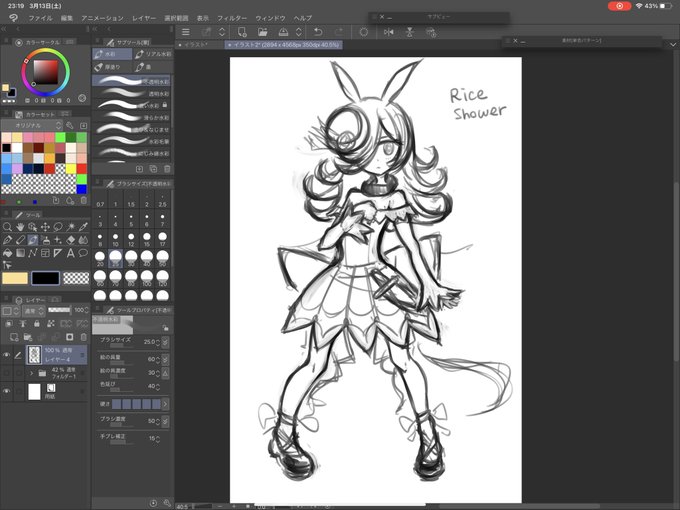
Task: Open the ファイル menu
Action: click(40, 18)
